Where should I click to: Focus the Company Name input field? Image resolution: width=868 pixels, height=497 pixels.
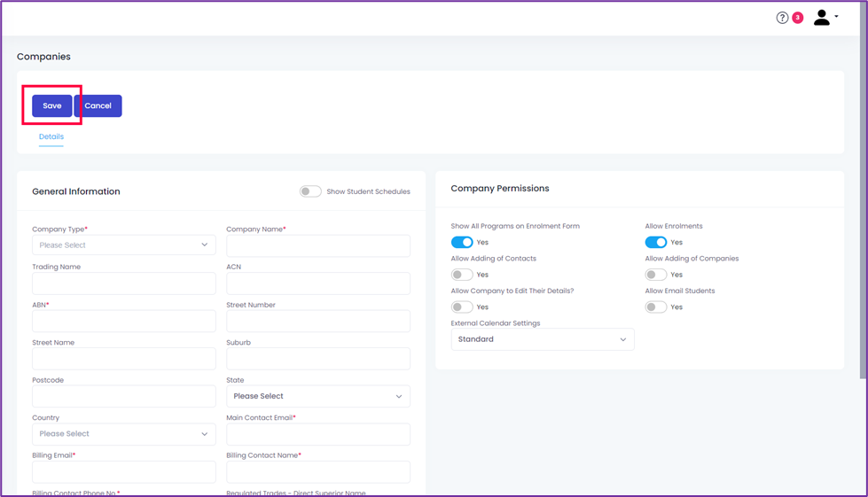[x=318, y=246]
